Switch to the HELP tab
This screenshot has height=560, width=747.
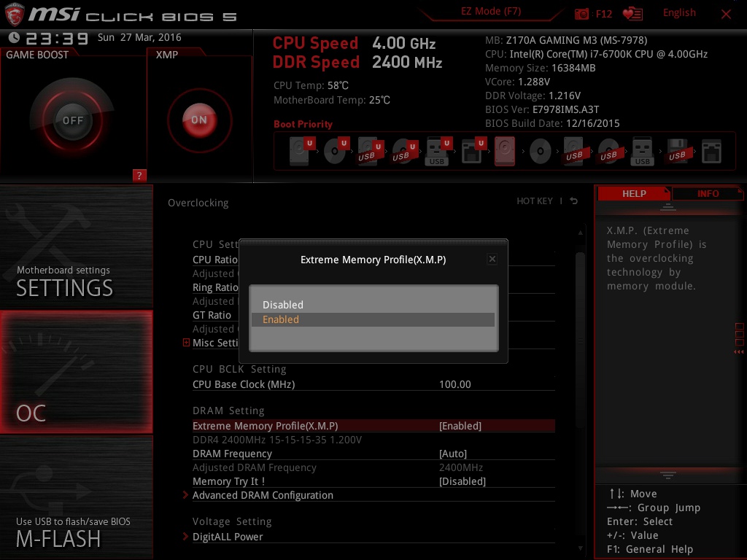click(x=633, y=192)
